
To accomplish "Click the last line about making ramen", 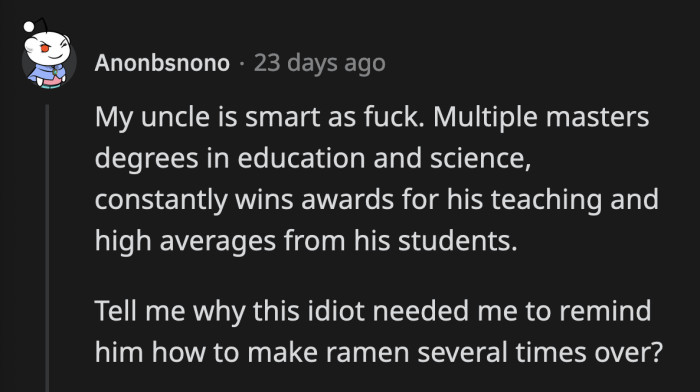I will [x=379, y=353].
